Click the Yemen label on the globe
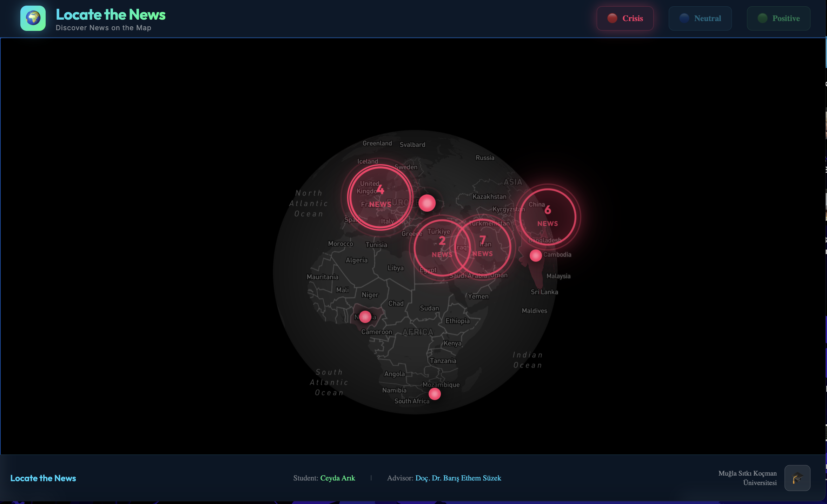This screenshot has height=504, width=827. (x=478, y=296)
